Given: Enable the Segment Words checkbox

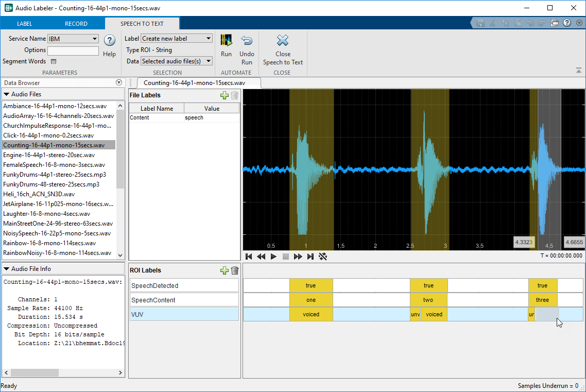Looking at the screenshot, I should (x=54, y=61).
